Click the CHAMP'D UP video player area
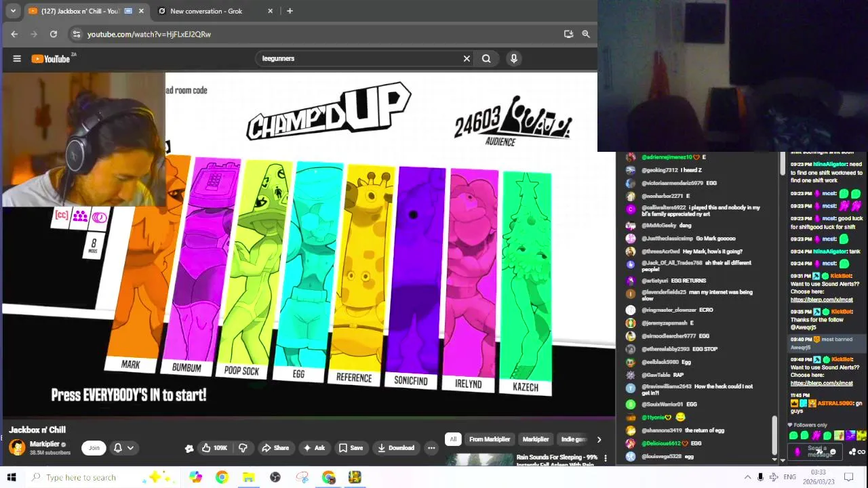 (309, 244)
